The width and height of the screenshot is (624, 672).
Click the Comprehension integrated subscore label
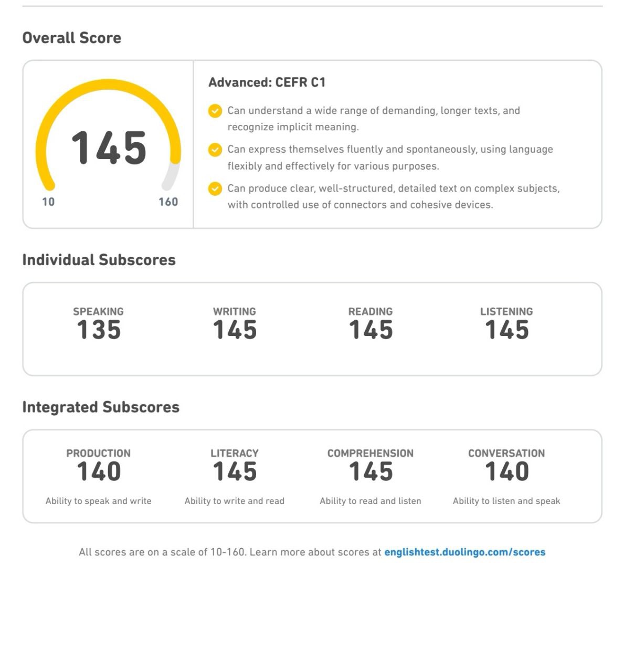371,453
